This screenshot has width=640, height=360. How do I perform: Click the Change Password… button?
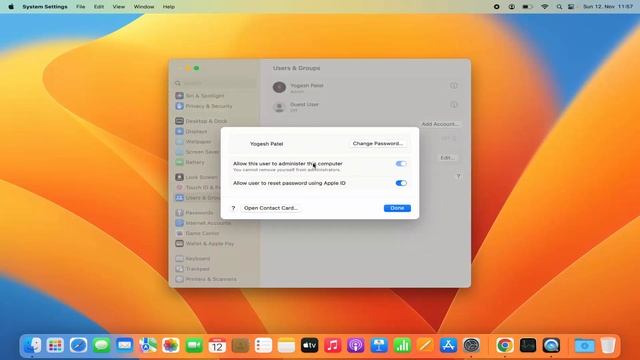pos(378,144)
